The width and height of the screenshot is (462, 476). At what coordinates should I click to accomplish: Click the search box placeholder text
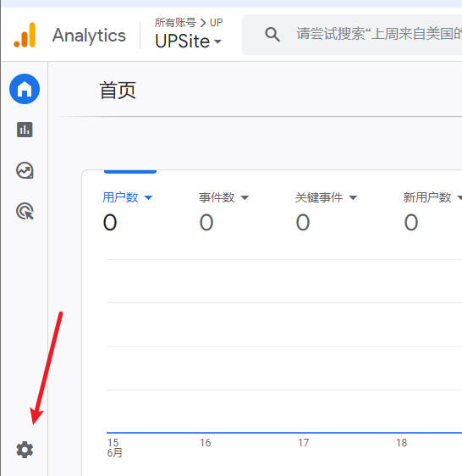(x=379, y=34)
